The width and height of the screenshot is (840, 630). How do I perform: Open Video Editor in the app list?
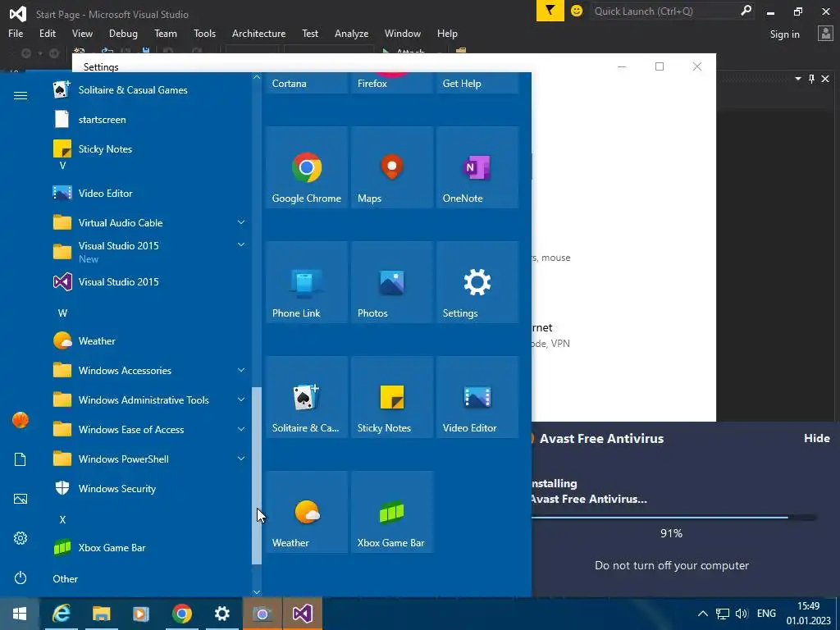click(x=149, y=194)
